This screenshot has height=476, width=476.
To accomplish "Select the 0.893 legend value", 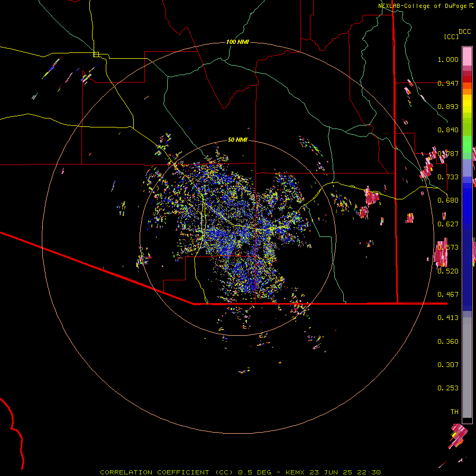I will [x=448, y=106].
